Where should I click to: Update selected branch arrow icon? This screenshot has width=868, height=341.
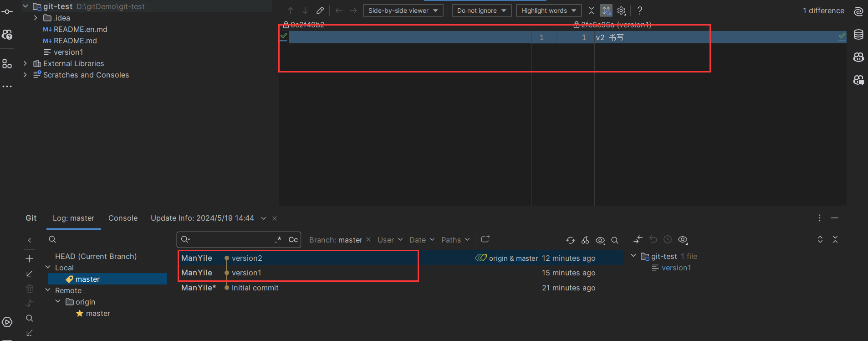(x=30, y=274)
